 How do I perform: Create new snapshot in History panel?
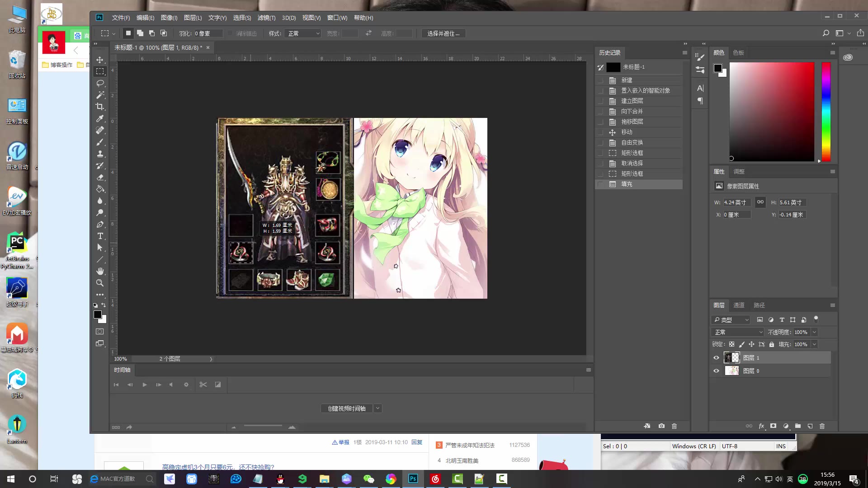point(661,426)
